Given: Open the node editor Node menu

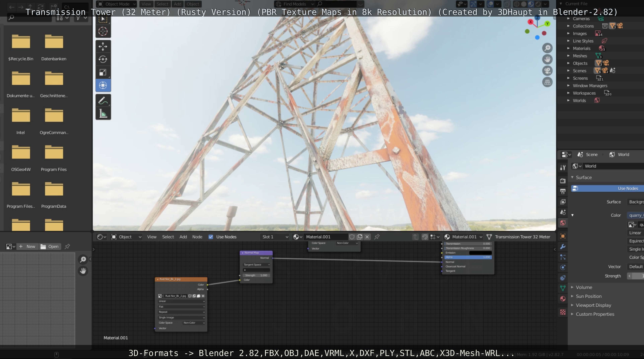Looking at the screenshot, I should (x=197, y=237).
